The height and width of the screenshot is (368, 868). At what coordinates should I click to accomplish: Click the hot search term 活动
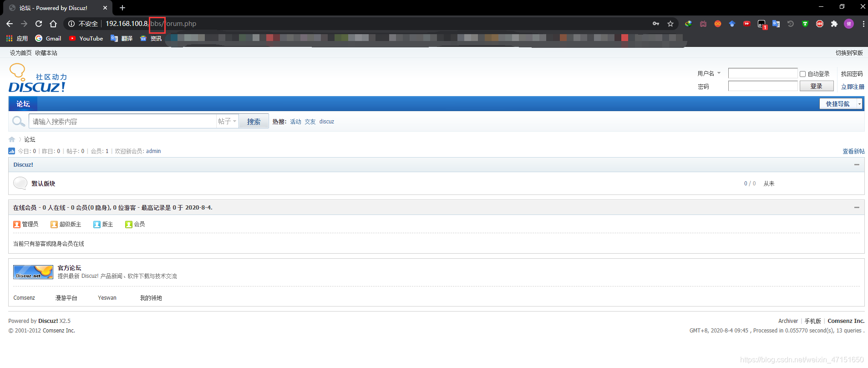pos(296,122)
